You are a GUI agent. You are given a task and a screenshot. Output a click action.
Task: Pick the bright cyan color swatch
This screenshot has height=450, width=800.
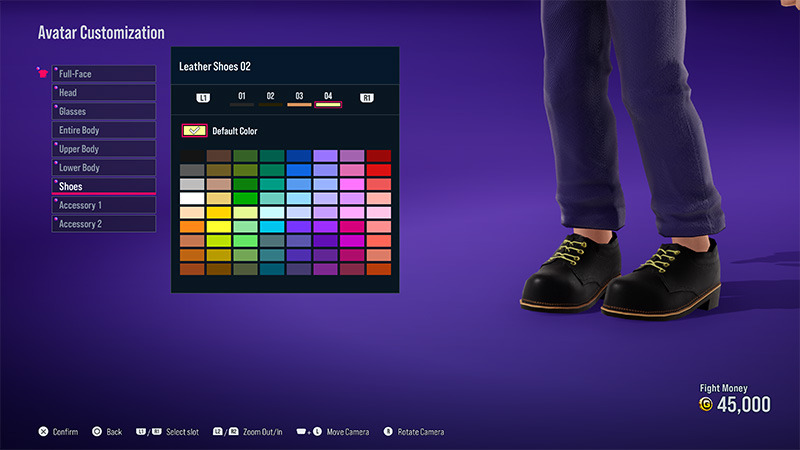point(272,227)
